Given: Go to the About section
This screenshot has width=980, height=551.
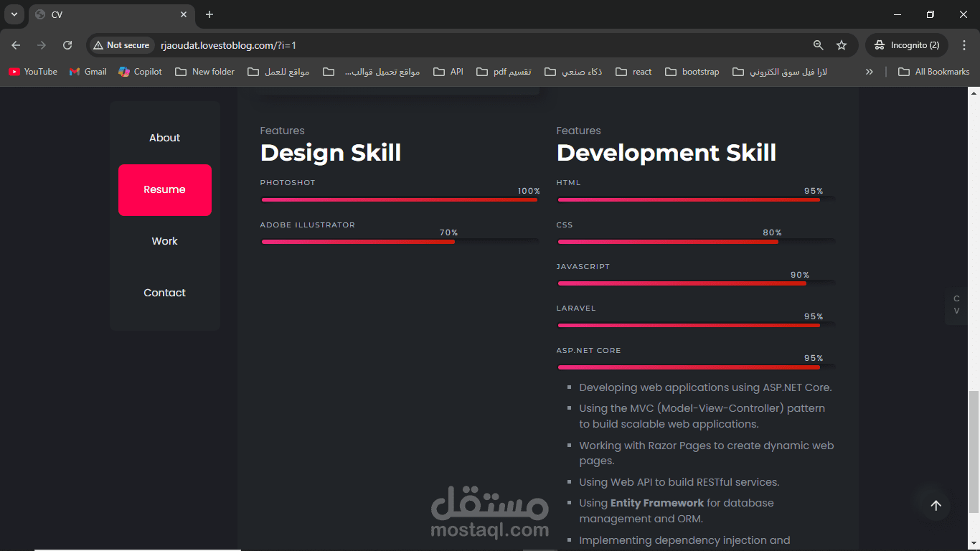Looking at the screenshot, I should click(165, 138).
